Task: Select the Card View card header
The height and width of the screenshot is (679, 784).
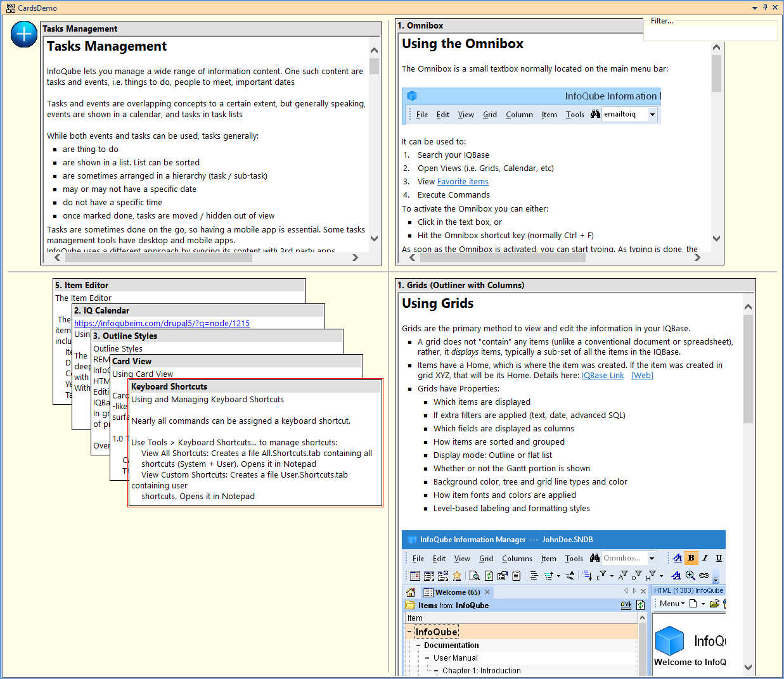Action: [236, 362]
